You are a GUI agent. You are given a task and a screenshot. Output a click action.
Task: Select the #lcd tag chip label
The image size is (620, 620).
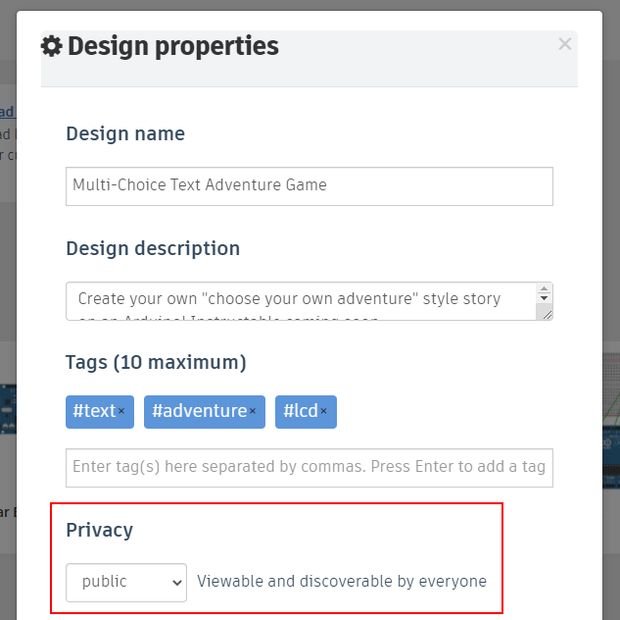tap(301, 411)
